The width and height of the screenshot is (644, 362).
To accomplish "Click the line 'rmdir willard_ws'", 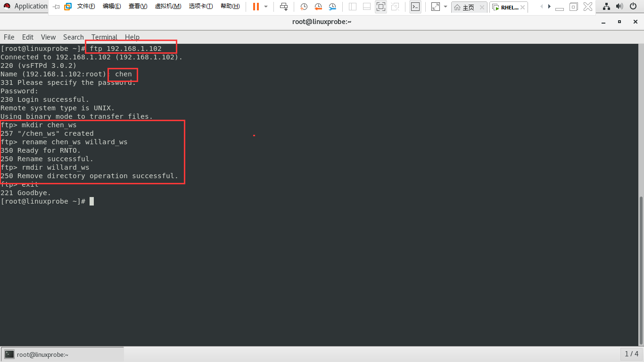I will 56,167.
